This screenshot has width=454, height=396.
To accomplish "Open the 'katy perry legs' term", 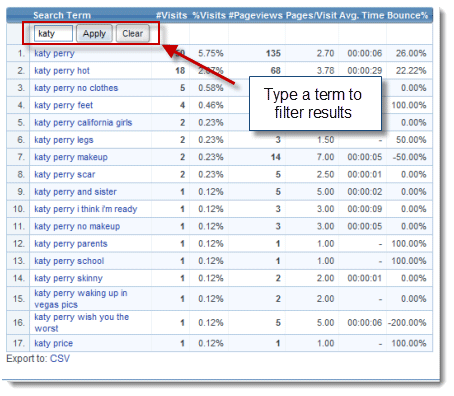I will tap(64, 140).
